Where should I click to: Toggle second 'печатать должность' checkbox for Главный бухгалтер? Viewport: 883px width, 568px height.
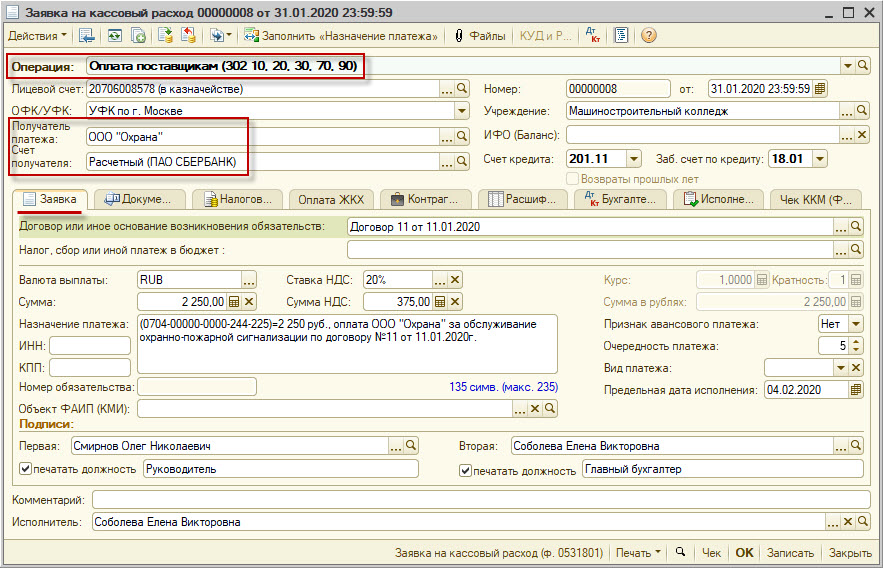466,469
